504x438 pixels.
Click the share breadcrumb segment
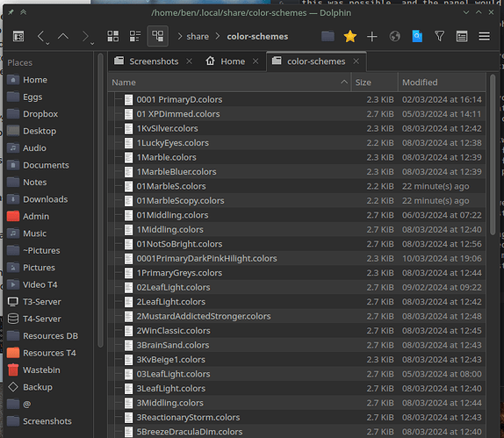point(198,37)
